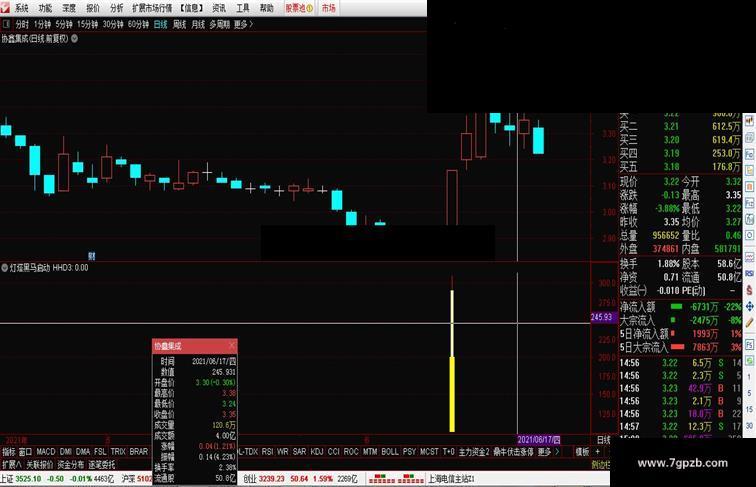
Task: Select the blue four-arrow move icon
Action: tap(749, 306)
